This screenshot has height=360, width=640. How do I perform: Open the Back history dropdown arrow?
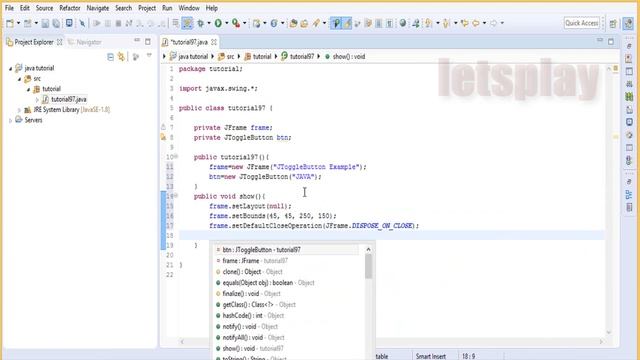point(484,23)
